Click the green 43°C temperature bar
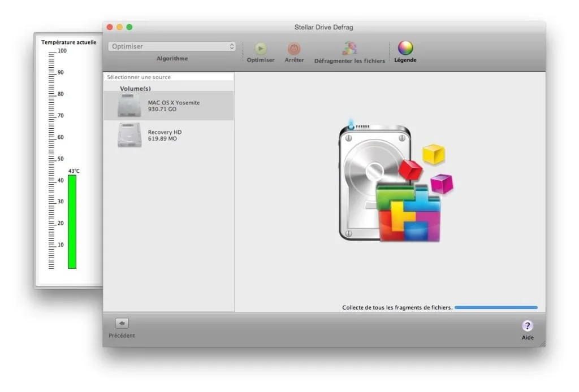The width and height of the screenshot is (579, 392). coord(72,222)
